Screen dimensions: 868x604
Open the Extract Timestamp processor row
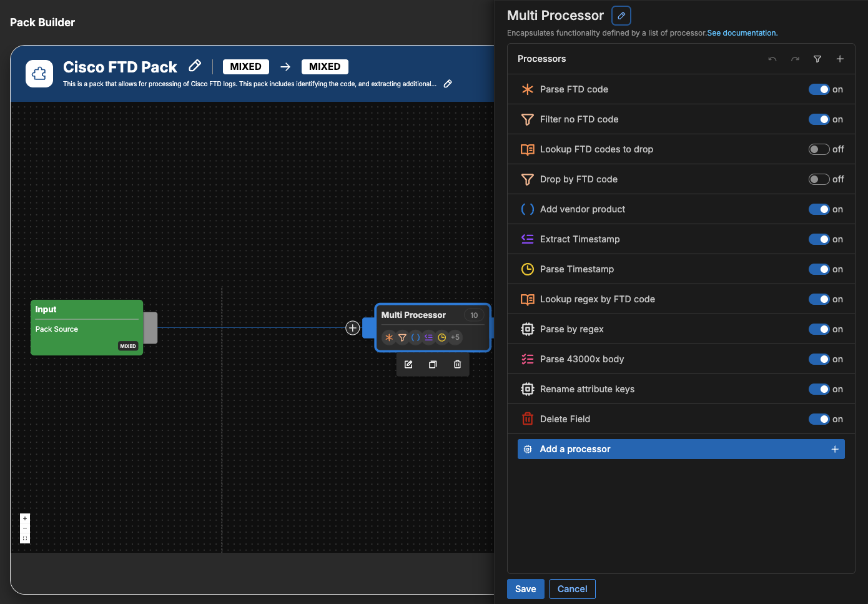pyautogui.click(x=681, y=239)
